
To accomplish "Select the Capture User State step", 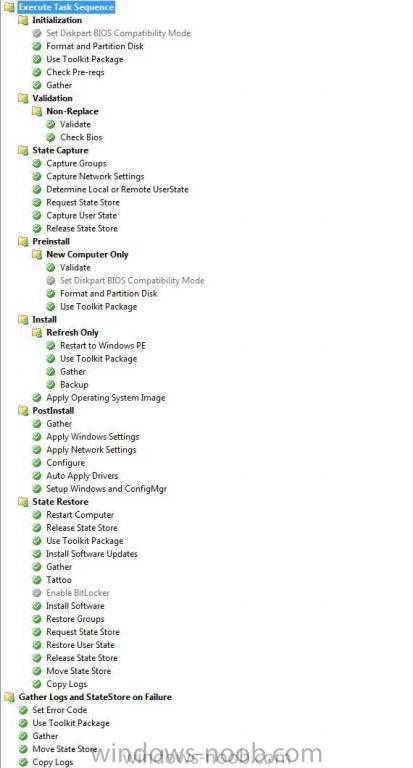I will (81, 216).
